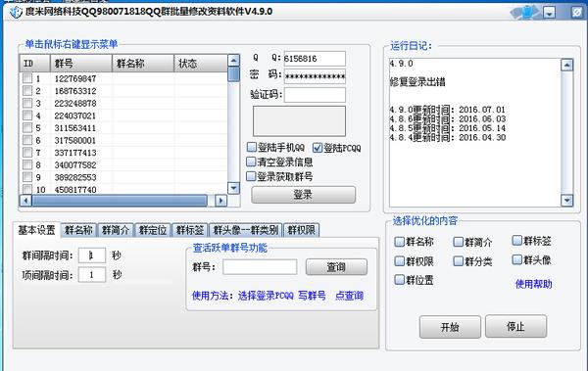Click the 停止 button
This screenshot has height=371, width=588.
click(x=515, y=326)
